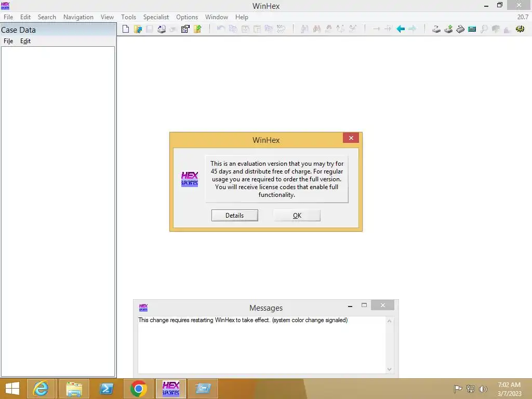Create a new file with the toolbar icon

point(126,29)
